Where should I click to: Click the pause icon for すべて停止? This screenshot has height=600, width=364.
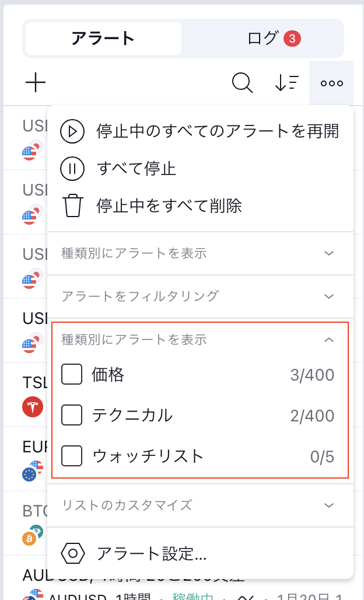(72, 169)
